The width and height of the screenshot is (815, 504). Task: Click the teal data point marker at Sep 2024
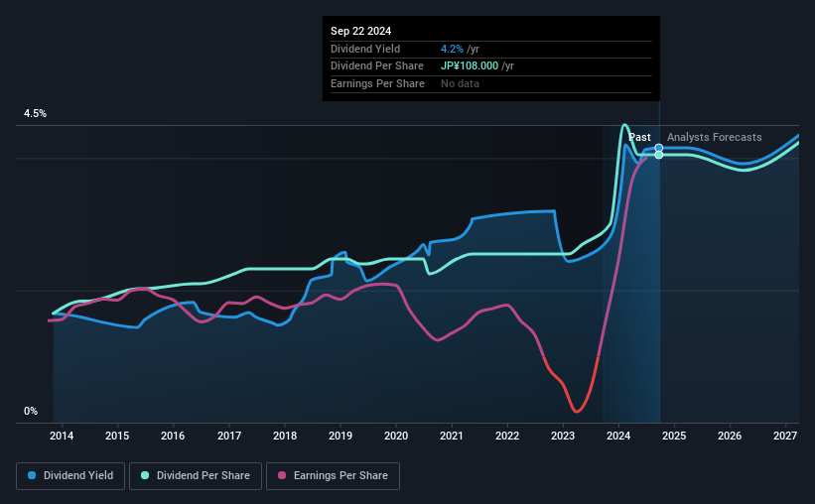pos(658,155)
